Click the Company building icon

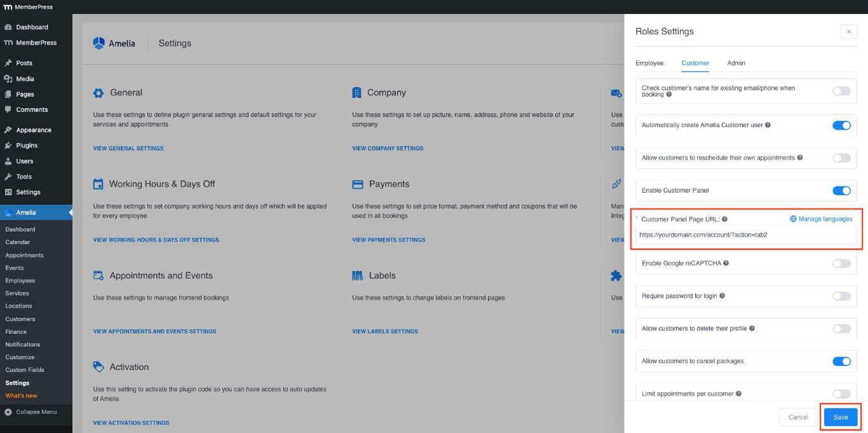pyautogui.click(x=357, y=92)
